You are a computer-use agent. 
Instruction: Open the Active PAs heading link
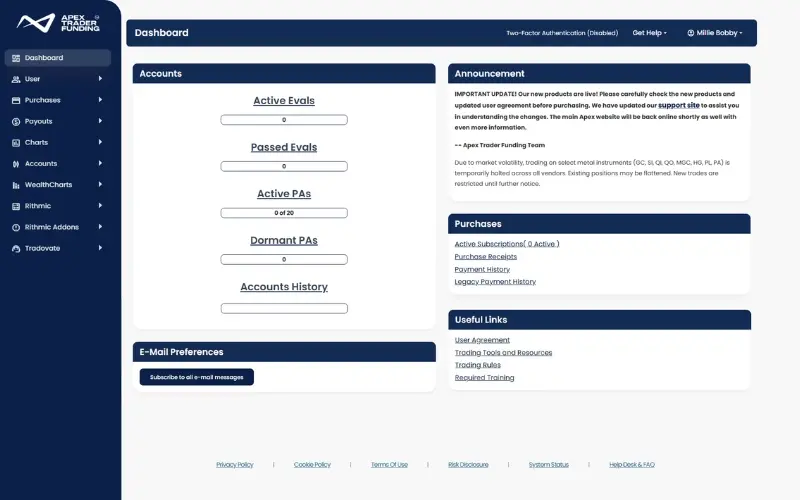coord(284,193)
